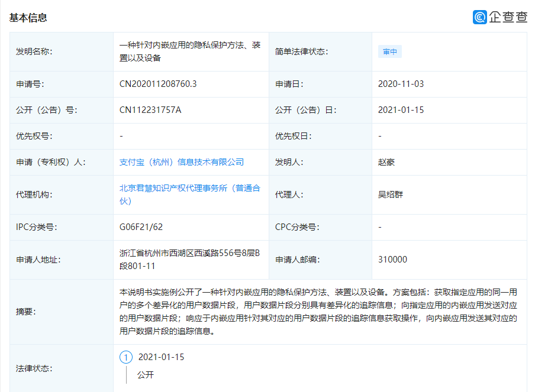Click the 基本信息 section heading
The height and width of the screenshot is (392, 535).
pyautogui.click(x=28, y=18)
